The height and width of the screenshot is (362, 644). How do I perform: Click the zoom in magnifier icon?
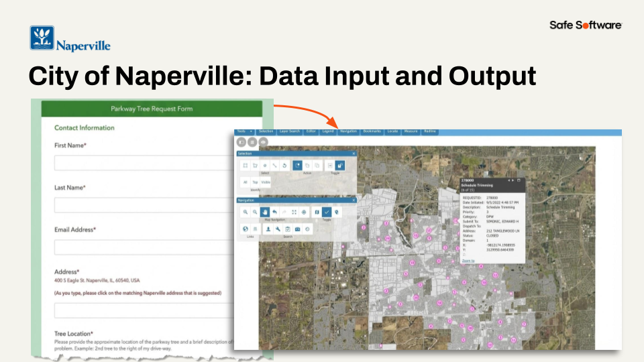tap(246, 213)
